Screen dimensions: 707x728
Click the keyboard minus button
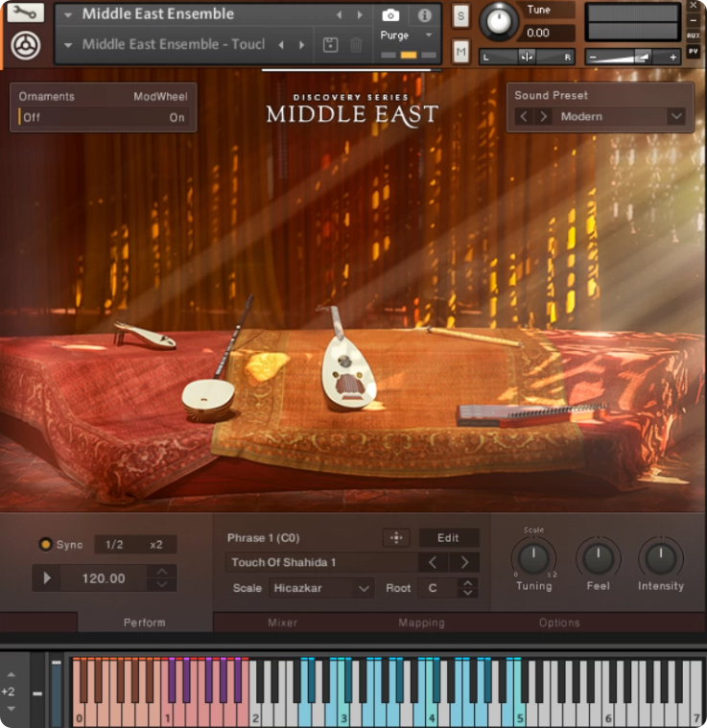point(37,693)
